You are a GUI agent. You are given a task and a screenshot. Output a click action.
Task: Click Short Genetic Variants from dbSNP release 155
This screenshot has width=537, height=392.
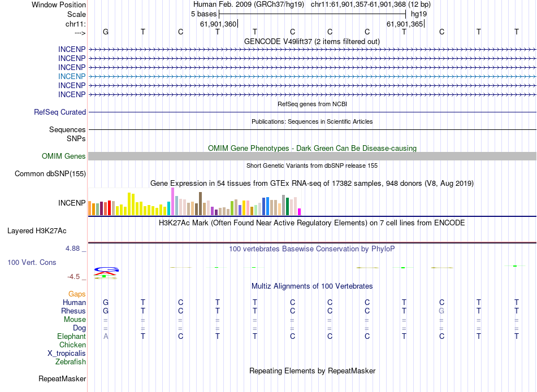click(312, 165)
